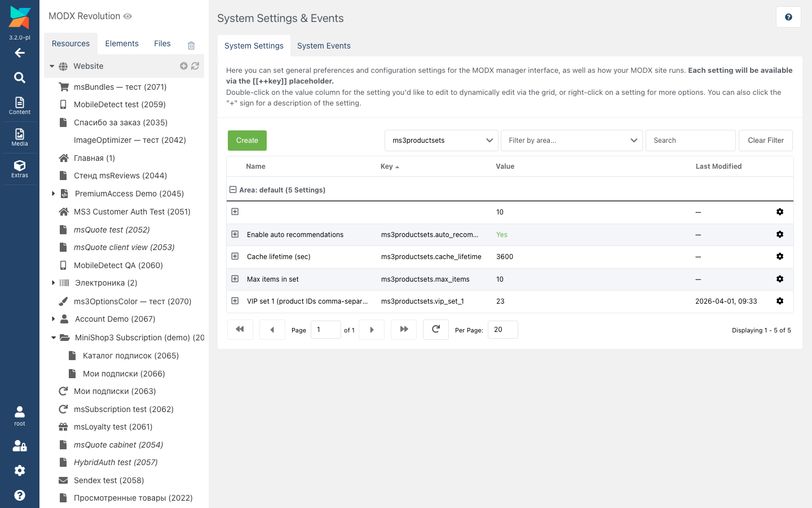
Task: Refresh the settings grid
Action: tap(436, 330)
